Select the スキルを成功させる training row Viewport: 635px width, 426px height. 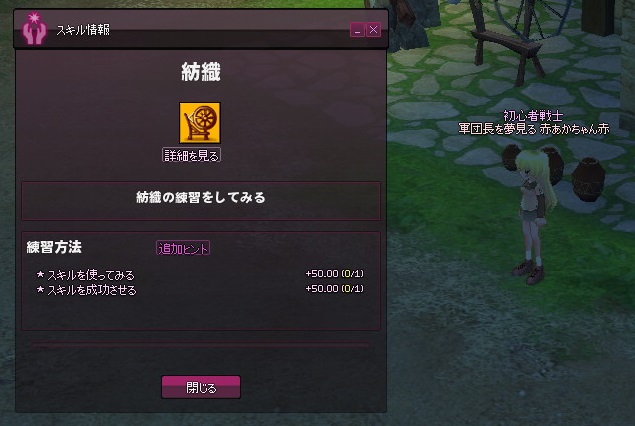point(200,290)
